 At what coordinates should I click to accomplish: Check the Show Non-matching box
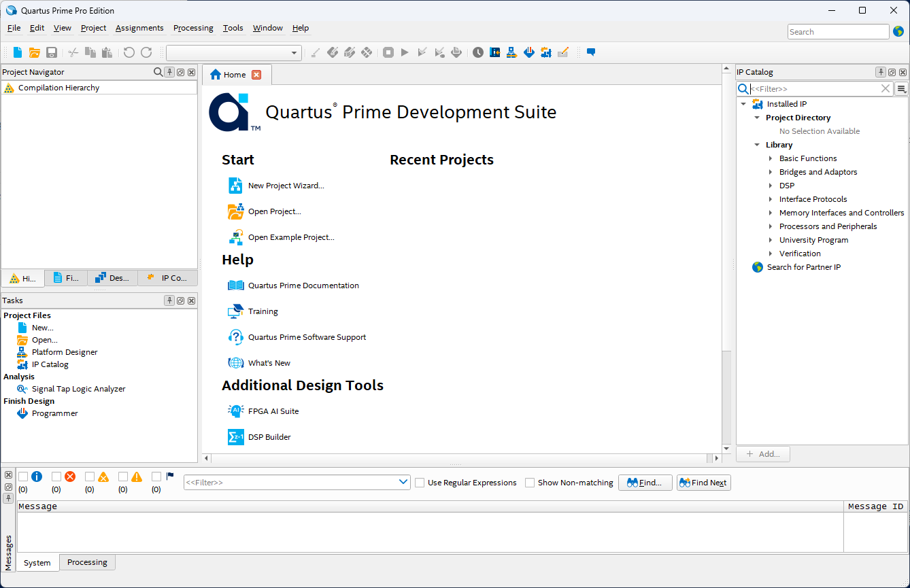click(x=530, y=483)
